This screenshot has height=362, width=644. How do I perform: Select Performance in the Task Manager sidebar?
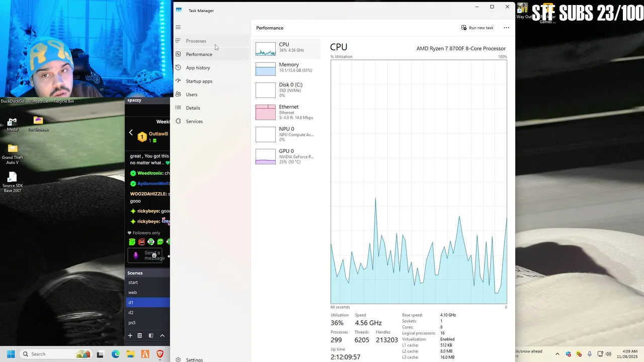pos(211,54)
